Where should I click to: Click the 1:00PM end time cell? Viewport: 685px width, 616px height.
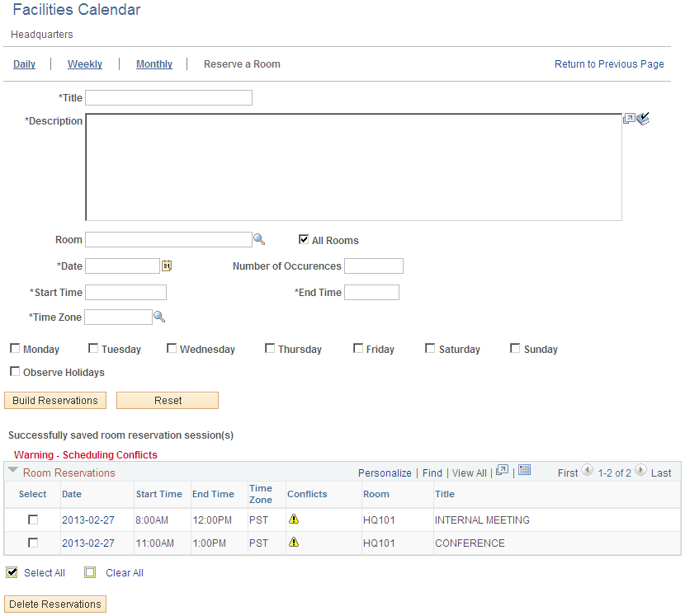pos(210,543)
